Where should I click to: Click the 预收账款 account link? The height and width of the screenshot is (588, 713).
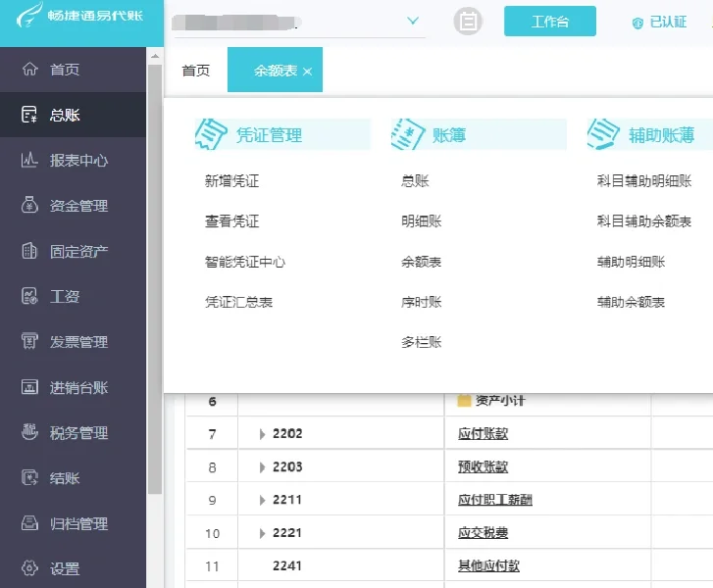483,466
